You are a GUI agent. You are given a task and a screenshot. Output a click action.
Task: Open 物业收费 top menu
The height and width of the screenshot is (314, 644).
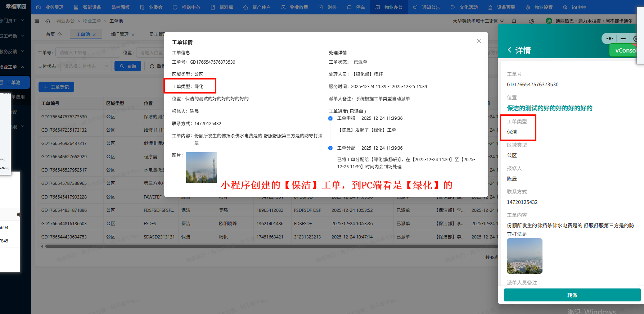tap(294, 7)
